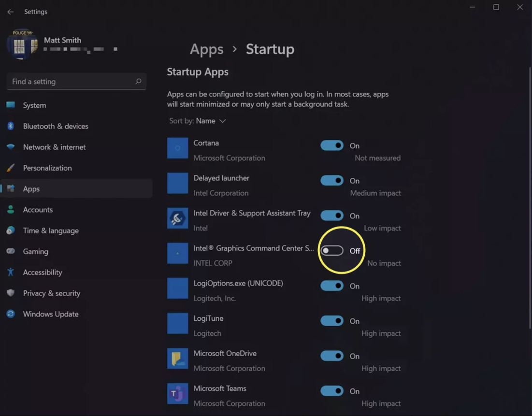
Task: Click the Privacy & security shield icon
Action: coord(11,293)
